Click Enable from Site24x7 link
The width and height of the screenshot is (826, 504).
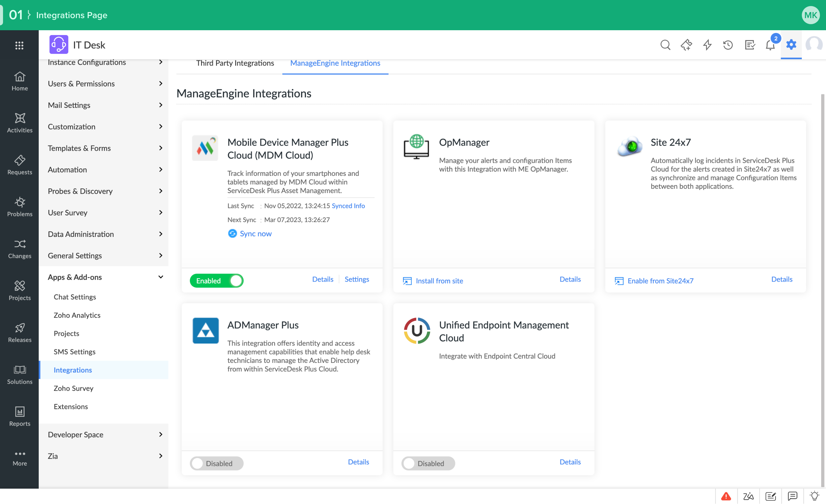(x=654, y=281)
